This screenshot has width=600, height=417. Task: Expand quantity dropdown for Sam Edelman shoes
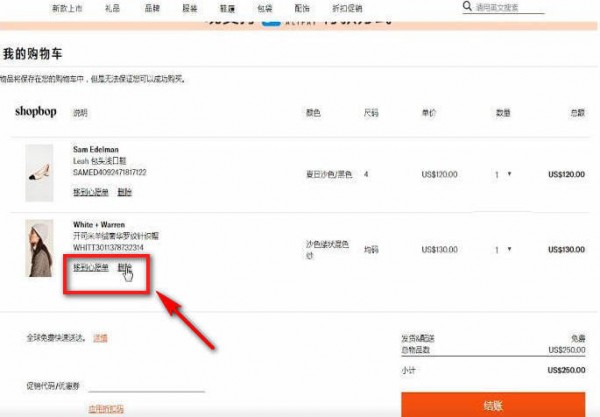point(502,174)
